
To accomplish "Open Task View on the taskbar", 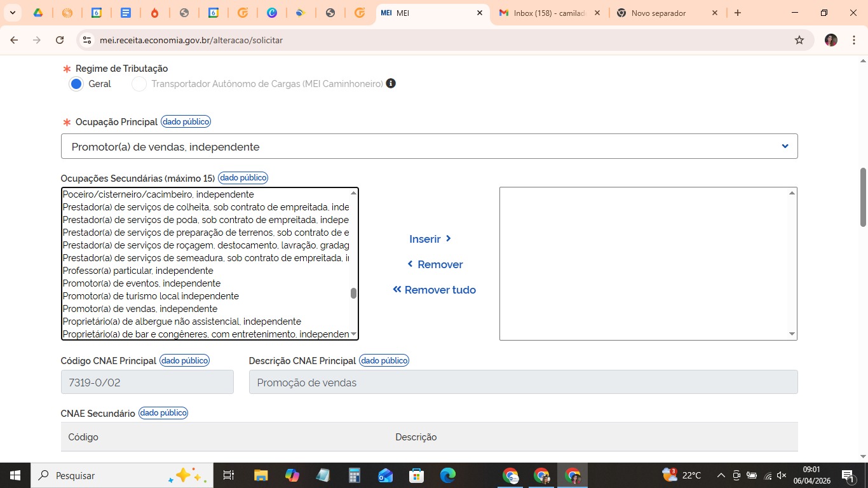I will 229,475.
